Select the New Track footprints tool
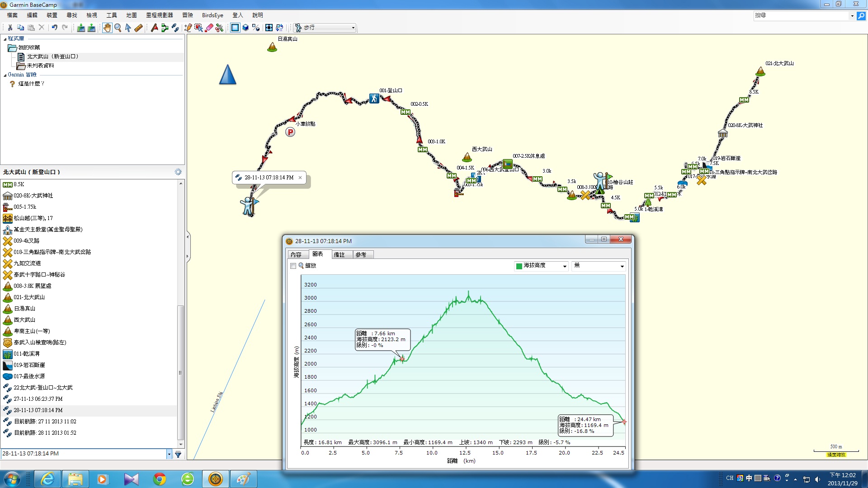The width and height of the screenshot is (868, 488). [x=175, y=28]
